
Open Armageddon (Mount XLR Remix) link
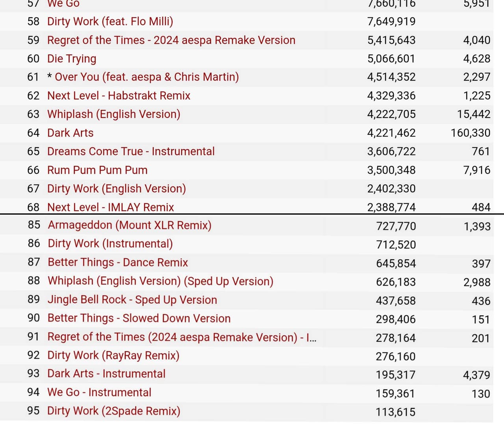coord(130,225)
